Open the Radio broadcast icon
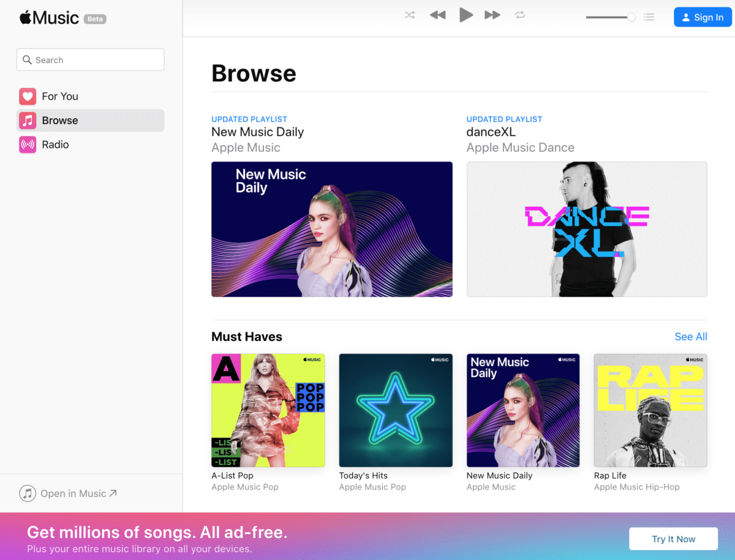This screenshot has width=735, height=560. coord(28,145)
